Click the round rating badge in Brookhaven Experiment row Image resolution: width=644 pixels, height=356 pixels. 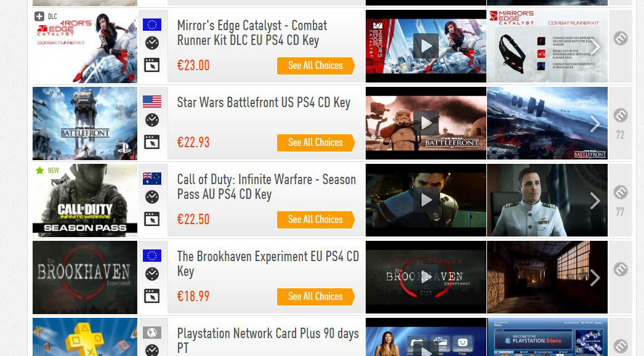coord(621,269)
